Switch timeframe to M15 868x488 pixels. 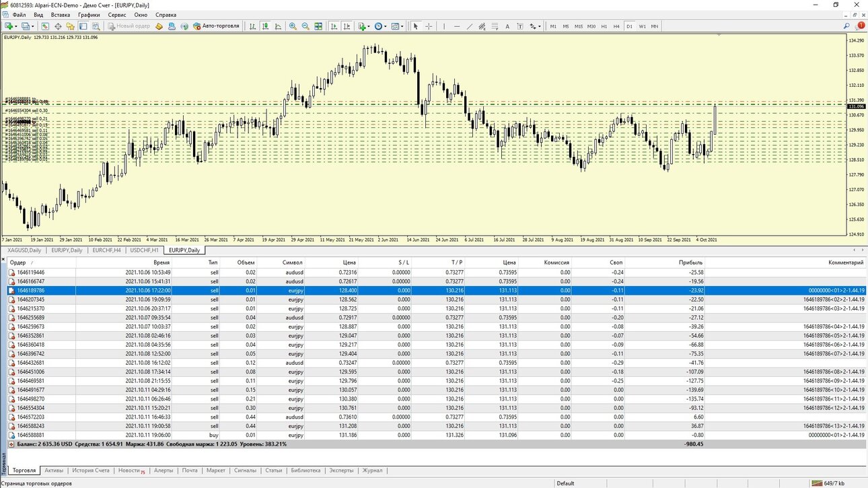click(x=579, y=26)
